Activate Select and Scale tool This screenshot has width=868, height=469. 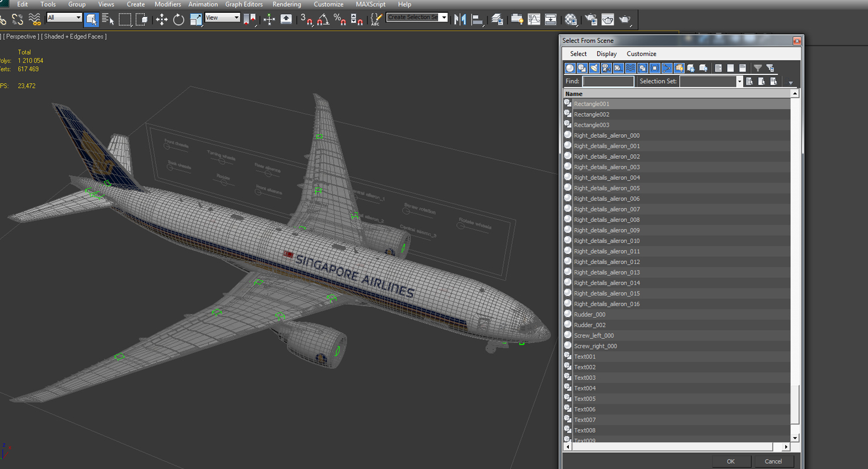click(x=196, y=19)
